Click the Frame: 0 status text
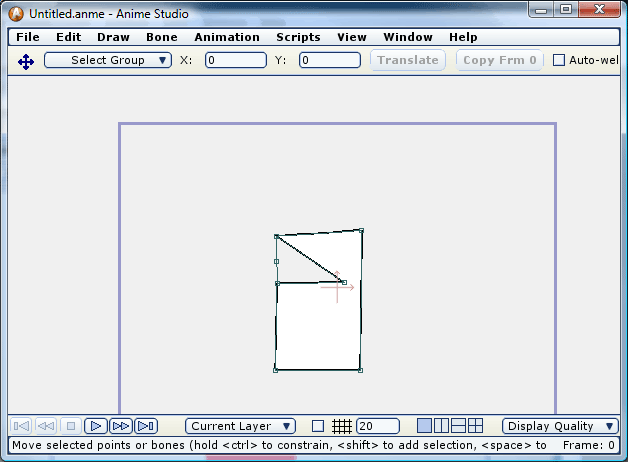 click(588, 445)
